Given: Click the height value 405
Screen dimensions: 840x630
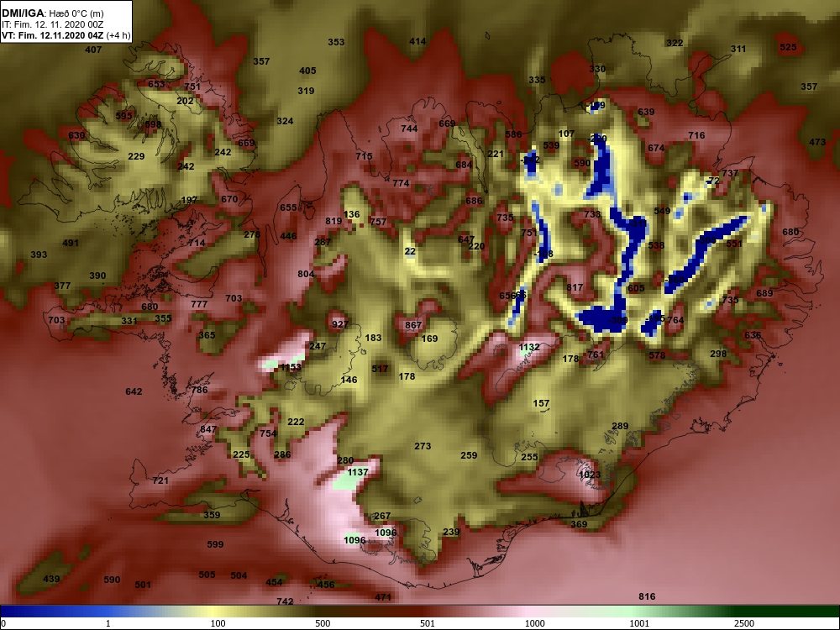Looking at the screenshot, I should 307,71.
